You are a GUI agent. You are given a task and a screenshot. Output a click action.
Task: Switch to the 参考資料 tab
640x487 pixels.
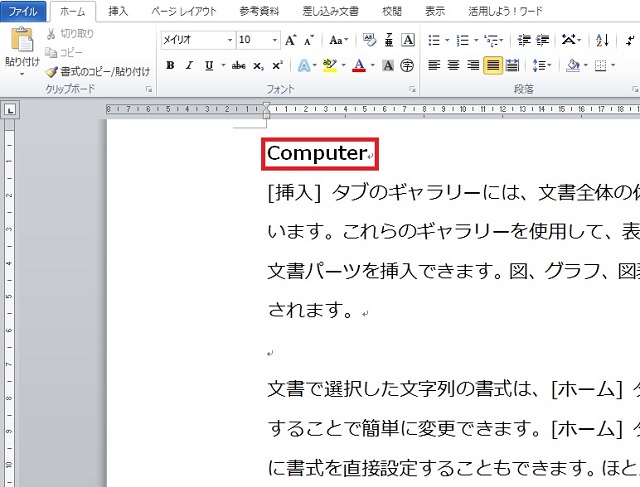259,11
